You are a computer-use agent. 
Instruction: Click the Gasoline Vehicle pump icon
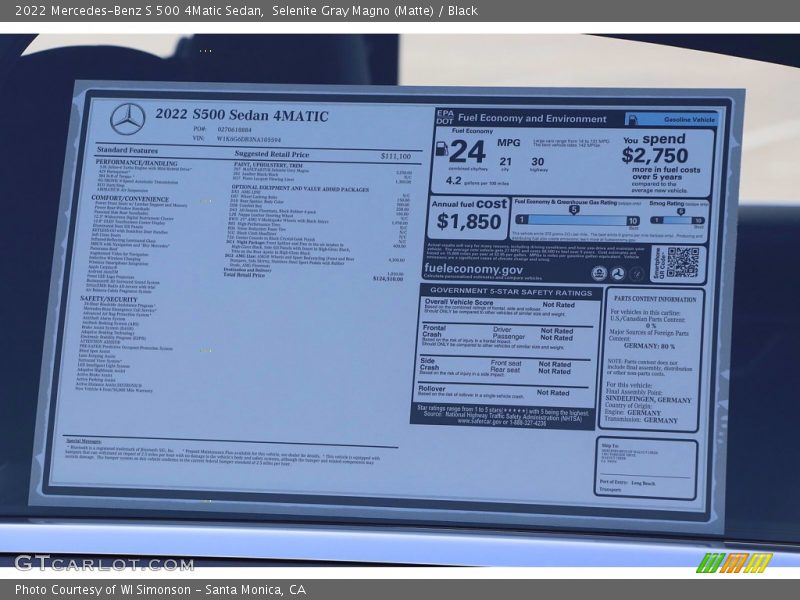point(634,118)
